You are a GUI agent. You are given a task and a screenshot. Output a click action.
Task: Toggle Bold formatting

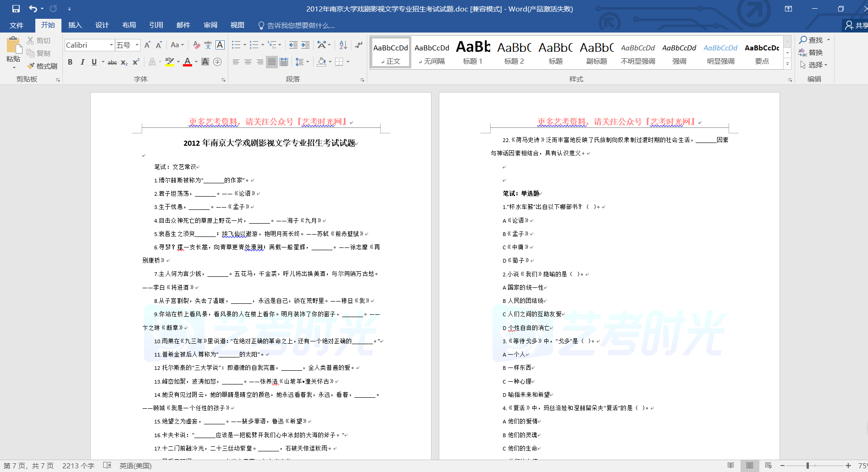point(70,62)
